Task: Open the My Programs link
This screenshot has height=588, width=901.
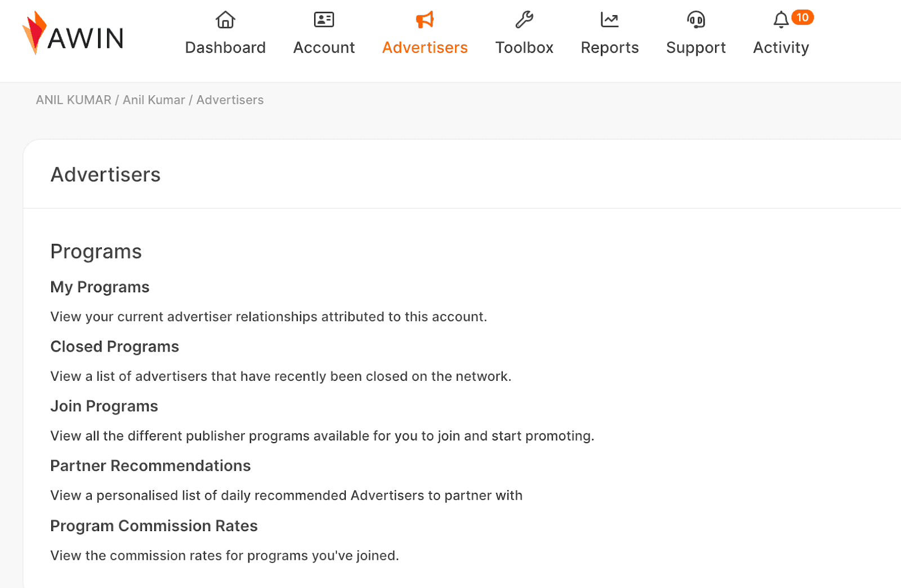Action: point(100,287)
